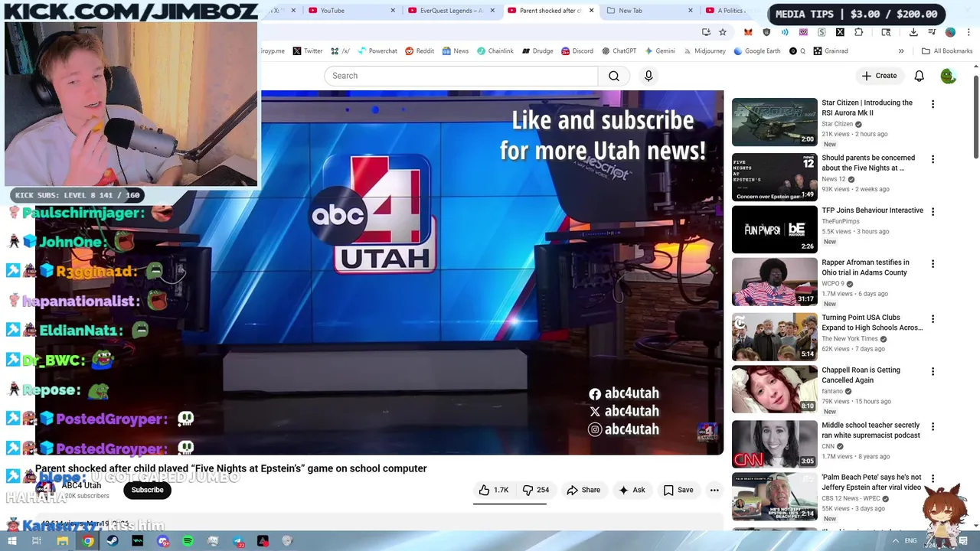Viewport: 980px width, 551px height.
Task: Open MetaMask fox extension icon
Action: (x=748, y=32)
